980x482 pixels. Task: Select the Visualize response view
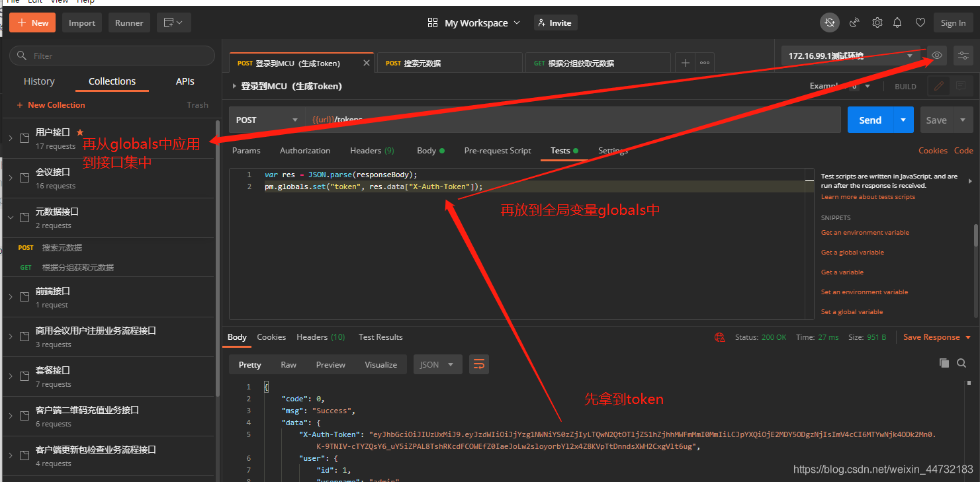pos(381,364)
